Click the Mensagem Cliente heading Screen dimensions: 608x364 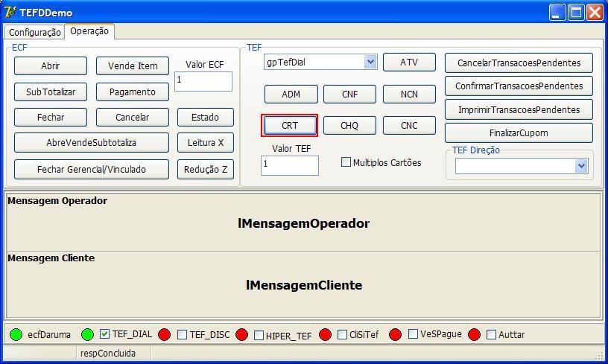(x=51, y=258)
